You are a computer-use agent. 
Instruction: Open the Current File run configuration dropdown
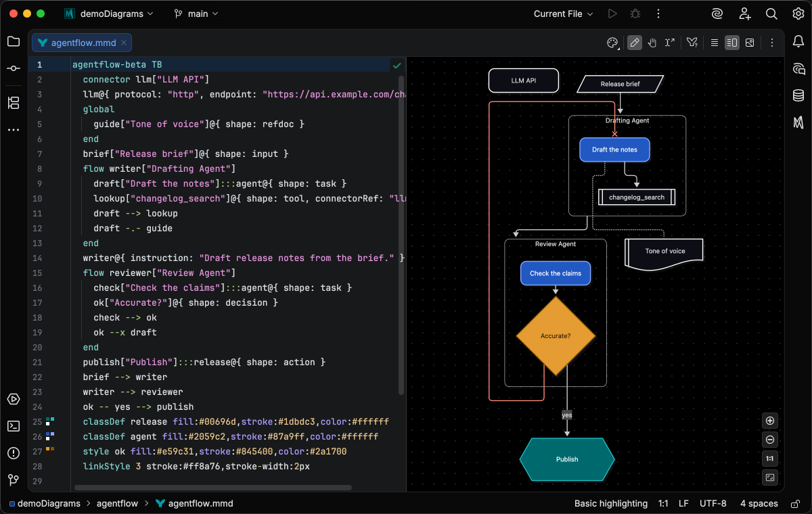563,14
